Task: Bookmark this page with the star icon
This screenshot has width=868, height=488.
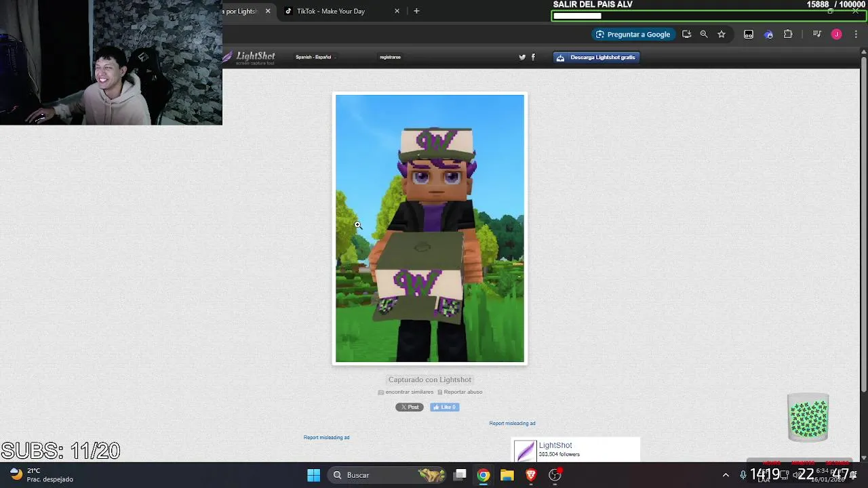Action: click(x=722, y=35)
